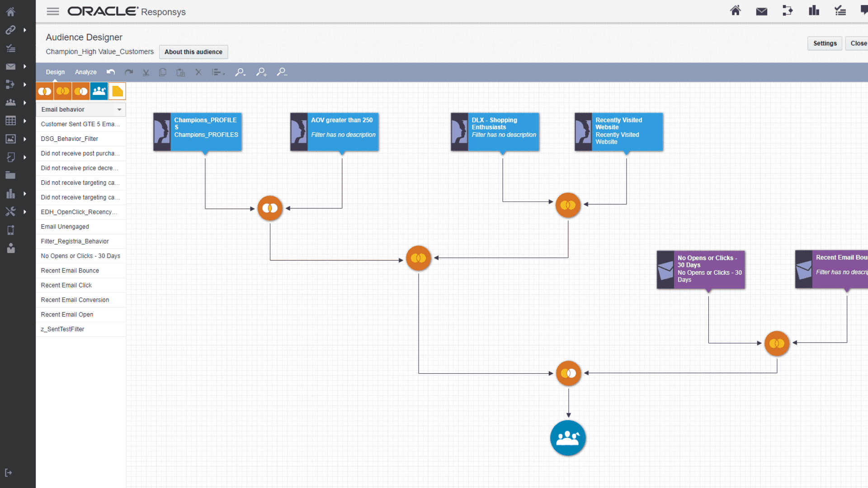Viewport: 868px width, 488px height.
Task: Select the Recent Email Bounce filter
Action: tap(70, 270)
